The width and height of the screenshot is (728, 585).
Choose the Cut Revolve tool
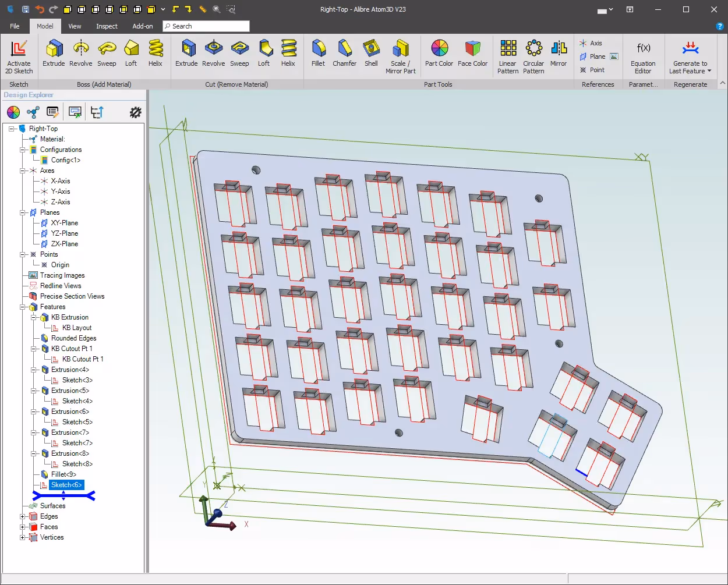tap(213, 54)
